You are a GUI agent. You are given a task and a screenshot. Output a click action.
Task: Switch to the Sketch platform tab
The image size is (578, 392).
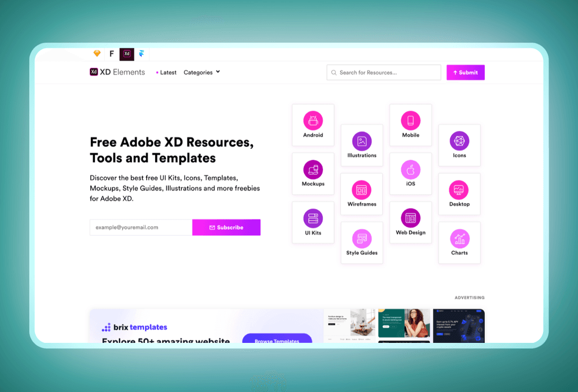tap(96, 54)
